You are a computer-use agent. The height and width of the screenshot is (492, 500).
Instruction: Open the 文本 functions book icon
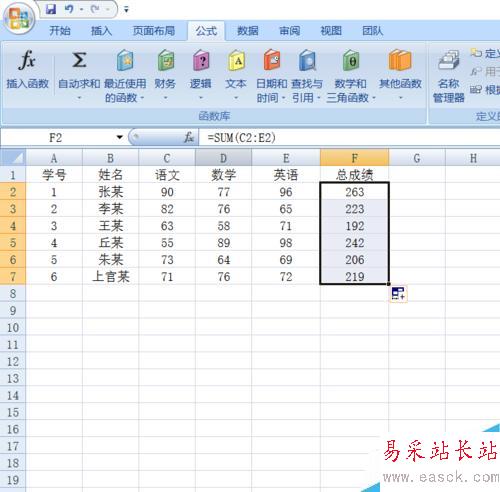(236, 60)
